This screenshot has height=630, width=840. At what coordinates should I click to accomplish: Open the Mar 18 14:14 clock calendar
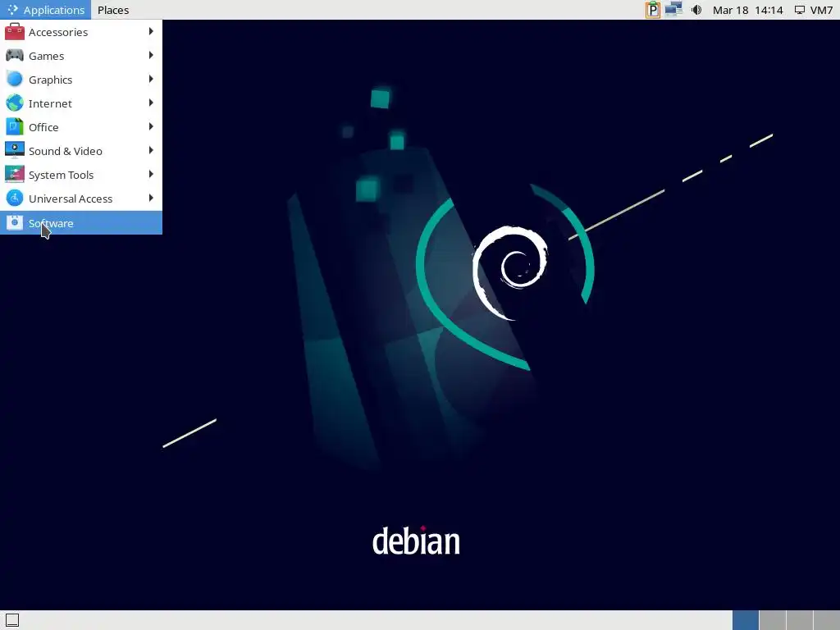click(747, 10)
